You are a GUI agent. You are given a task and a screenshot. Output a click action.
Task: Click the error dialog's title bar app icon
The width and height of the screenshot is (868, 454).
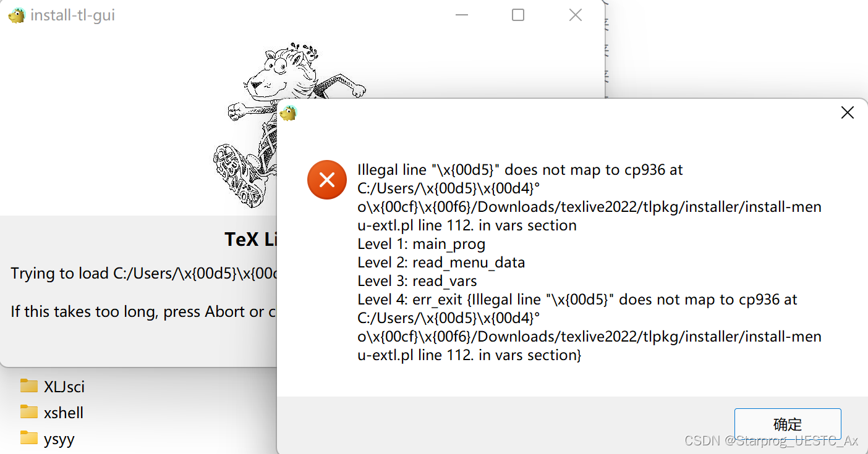289,113
